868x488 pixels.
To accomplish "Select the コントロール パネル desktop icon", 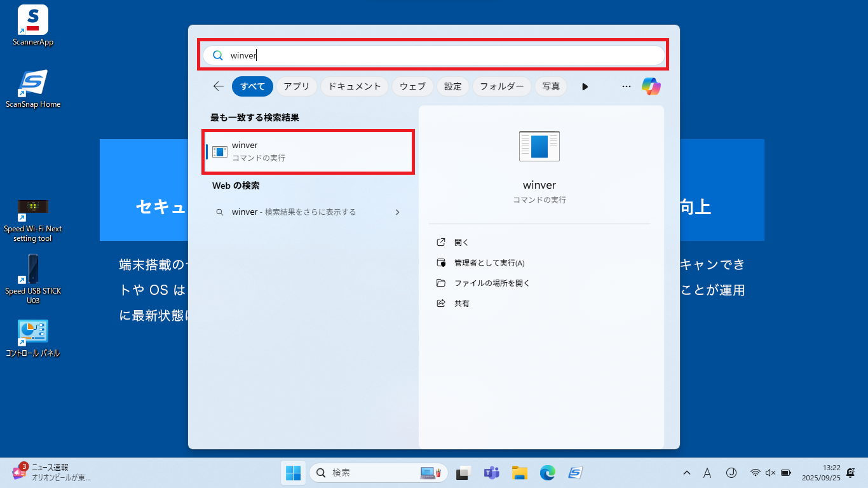I will [33, 338].
